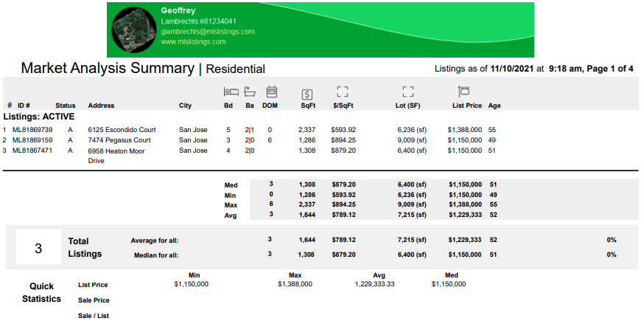Viewport: 644px width, 335px height.
Task: Select listing ID ML81867471
Action: click(32, 151)
